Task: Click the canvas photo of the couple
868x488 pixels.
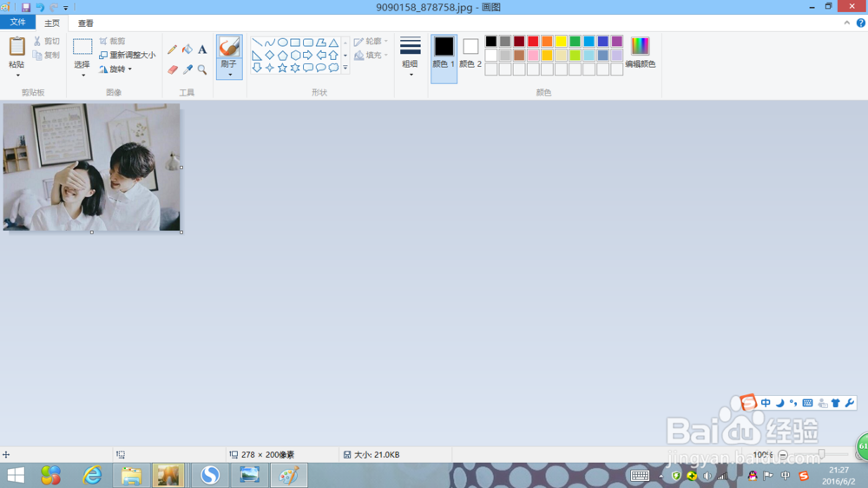Action: tap(91, 167)
